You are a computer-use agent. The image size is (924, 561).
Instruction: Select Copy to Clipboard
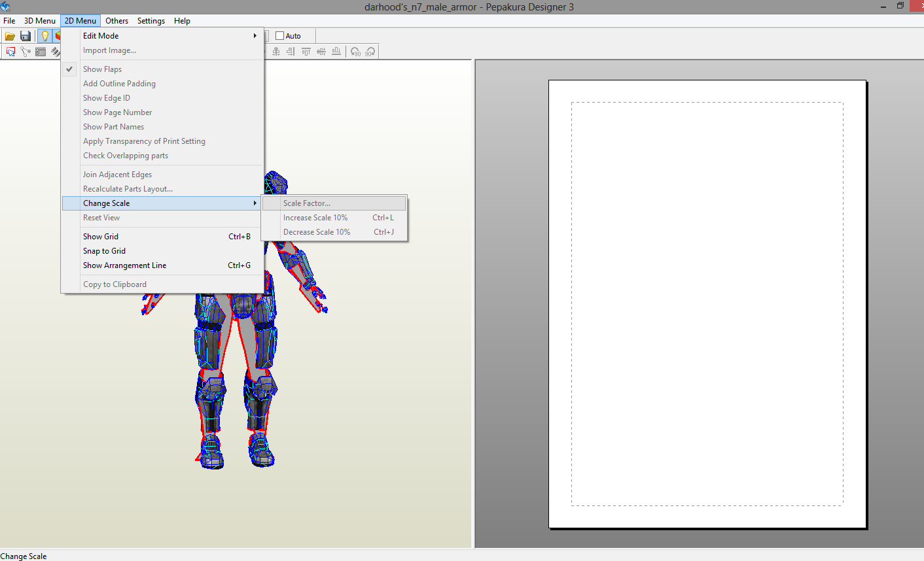tap(162, 284)
